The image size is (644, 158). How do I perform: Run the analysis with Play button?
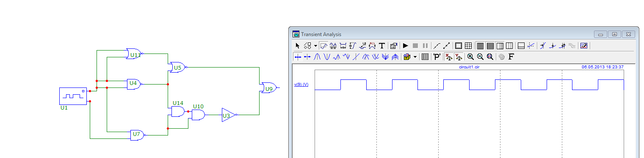[x=405, y=45]
